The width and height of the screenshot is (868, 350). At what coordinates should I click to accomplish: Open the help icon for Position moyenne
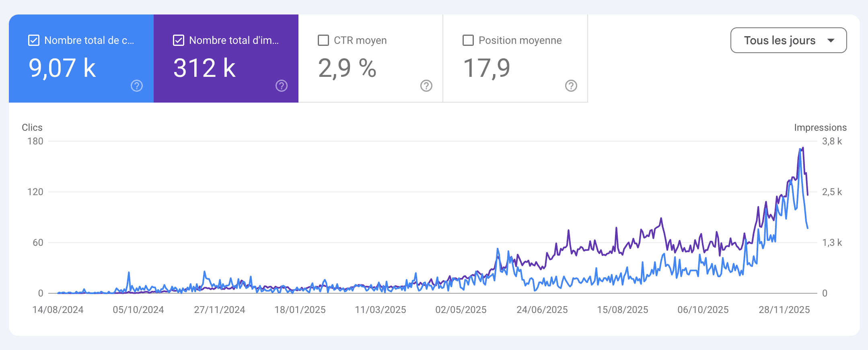[571, 86]
